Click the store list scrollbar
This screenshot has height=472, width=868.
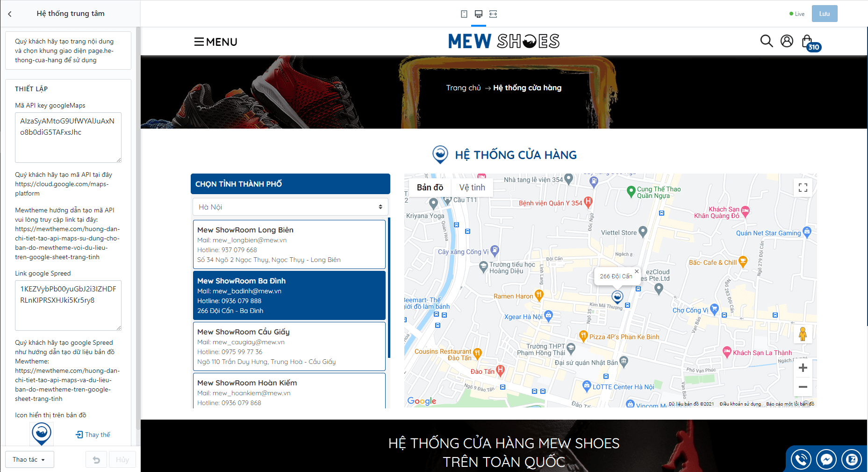click(389, 288)
